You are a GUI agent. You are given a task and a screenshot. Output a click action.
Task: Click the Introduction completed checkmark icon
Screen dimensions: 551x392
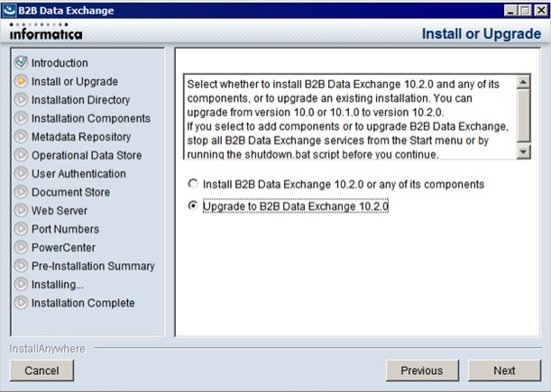pos(21,62)
